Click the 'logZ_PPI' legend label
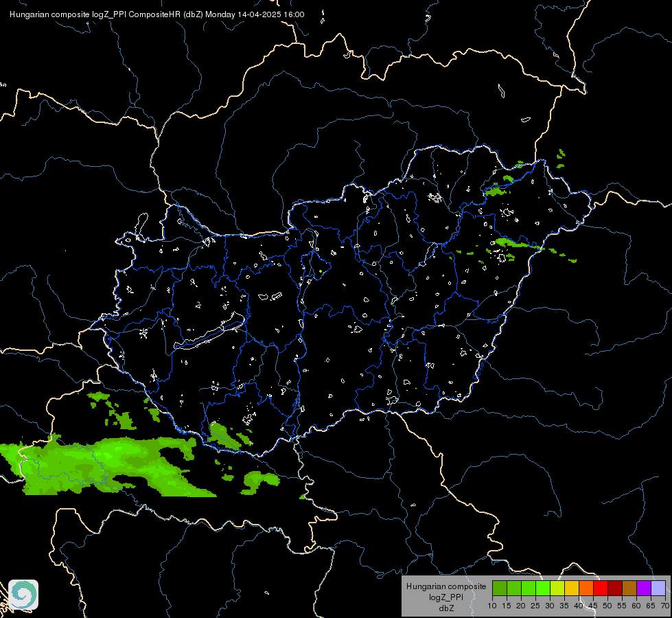This screenshot has width=672, height=618. point(446,597)
